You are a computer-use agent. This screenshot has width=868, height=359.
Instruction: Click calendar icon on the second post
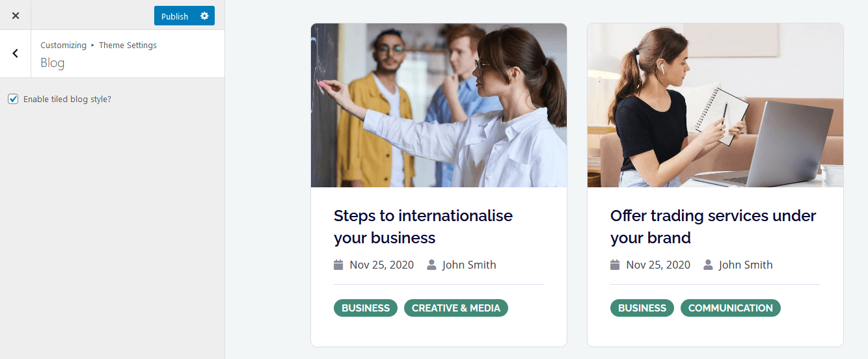(x=615, y=265)
